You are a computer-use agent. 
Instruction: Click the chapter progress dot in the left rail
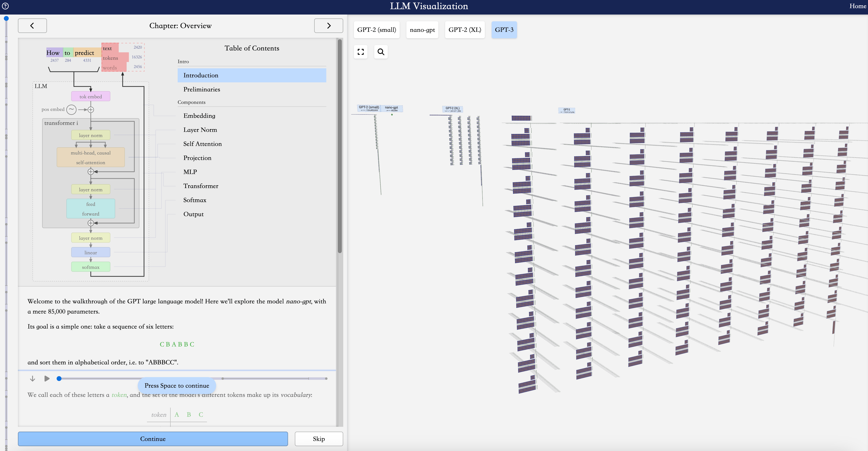pos(6,19)
